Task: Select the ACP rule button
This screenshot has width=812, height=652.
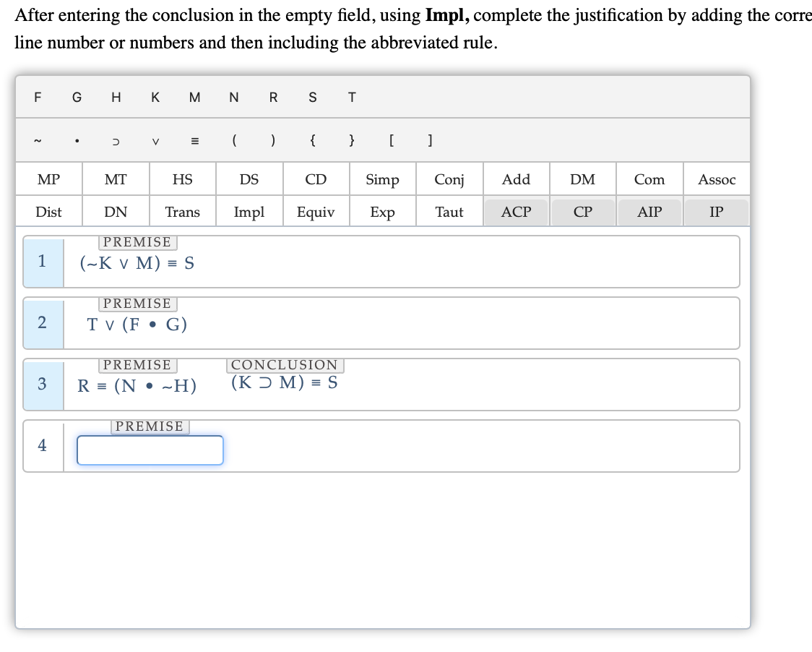Action: 516,211
